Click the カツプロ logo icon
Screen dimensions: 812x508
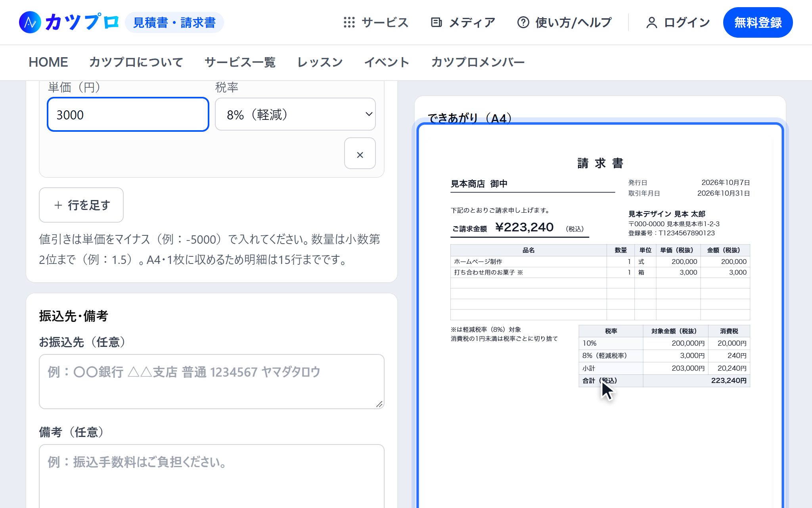tap(30, 22)
